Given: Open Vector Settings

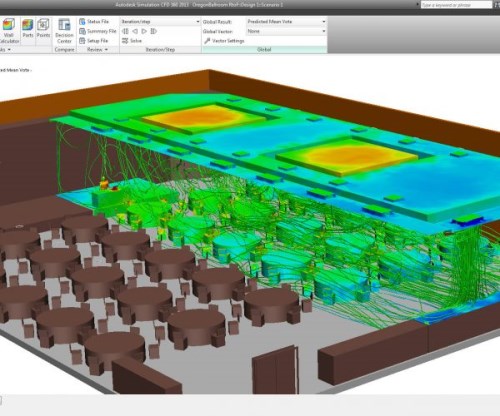Looking at the screenshot, I should (x=224, y=41).
